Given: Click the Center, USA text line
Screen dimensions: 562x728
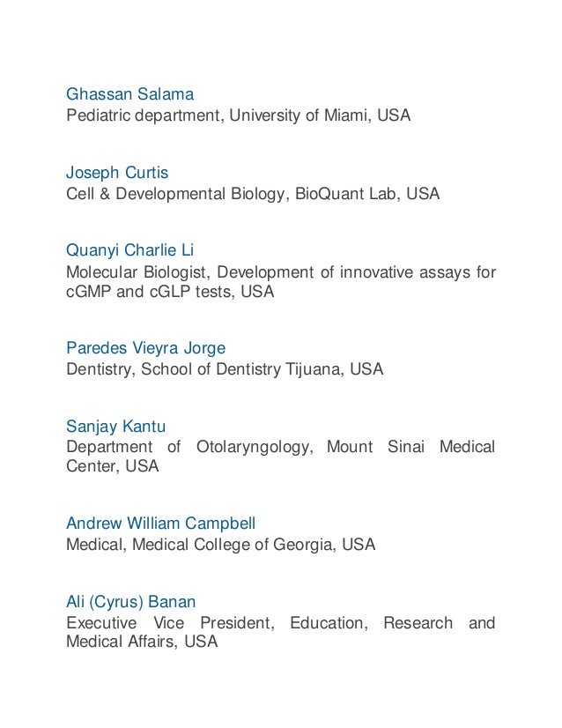Looking at the screenshot, I should click(112, 466).
